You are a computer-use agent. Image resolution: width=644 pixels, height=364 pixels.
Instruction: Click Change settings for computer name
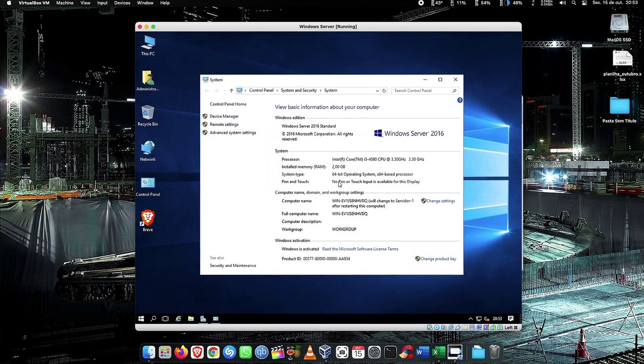point(440,201)
